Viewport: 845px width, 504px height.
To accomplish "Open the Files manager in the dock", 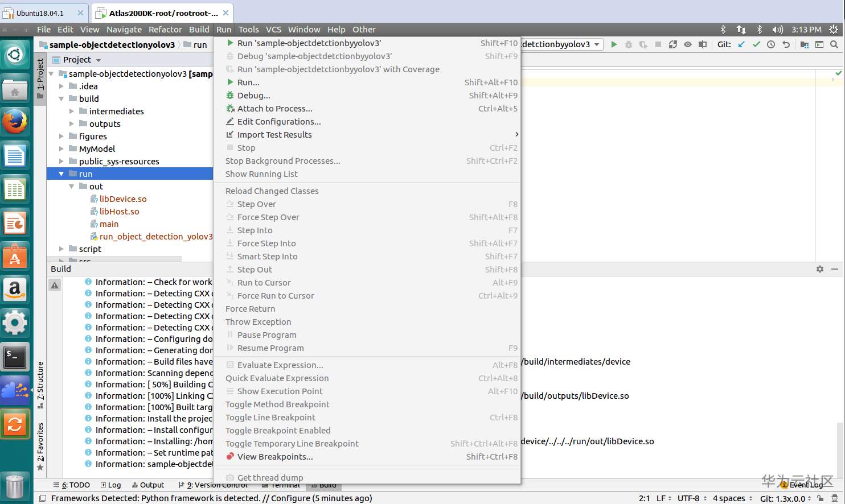I will pyautogui.click(x=15, y=88).
